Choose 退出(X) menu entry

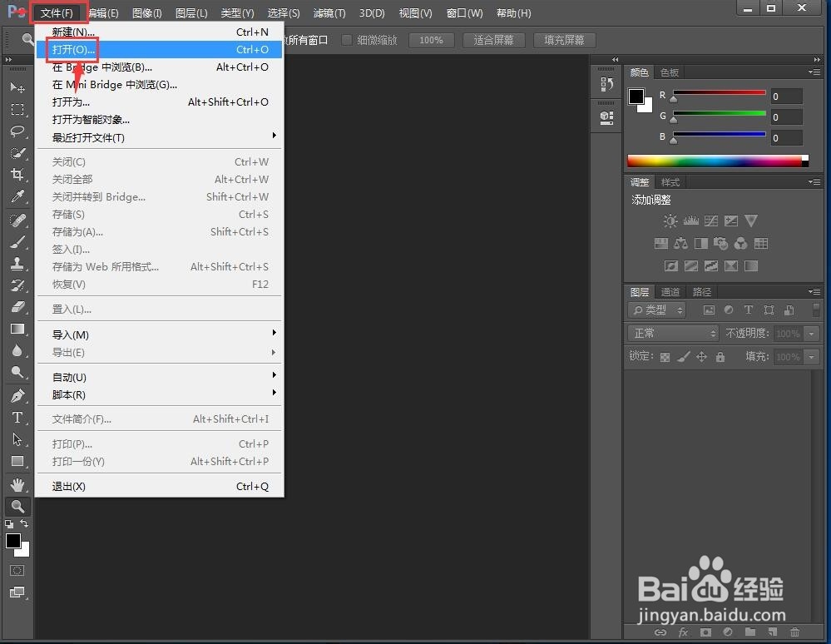pyautogui.click(x=159, y=486)
